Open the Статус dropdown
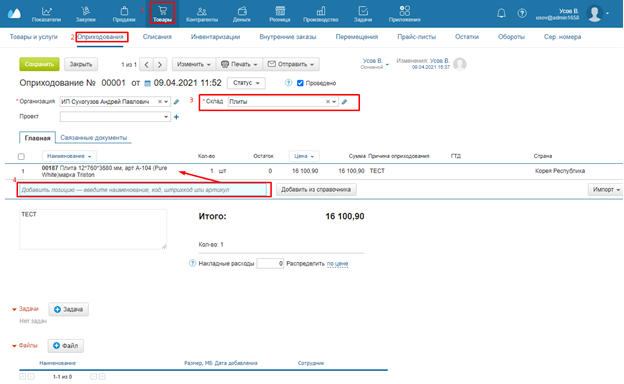Image resolution: width=624 pixels, height=384 pixels. click(x=246, y=83)
